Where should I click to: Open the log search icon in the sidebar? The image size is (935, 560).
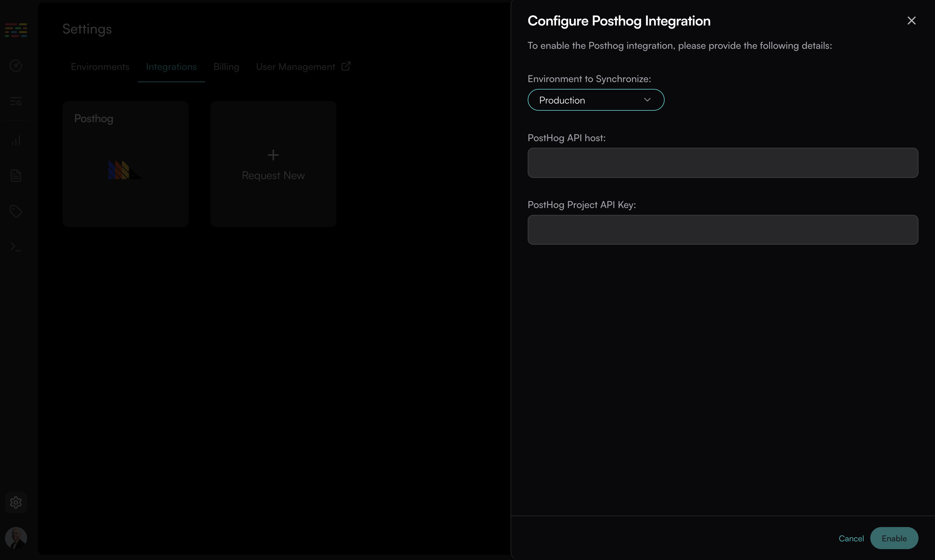click(16, 101)
